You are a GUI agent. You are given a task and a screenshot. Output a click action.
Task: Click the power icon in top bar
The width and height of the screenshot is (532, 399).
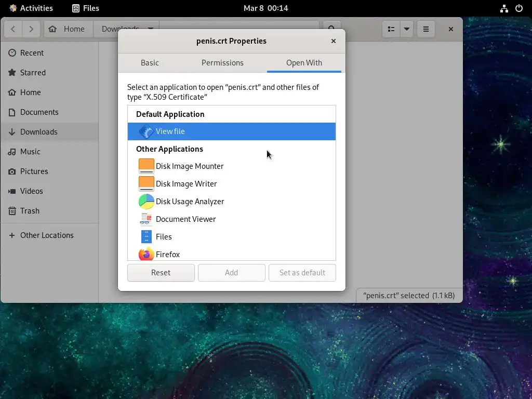click(x=519, y=8)
